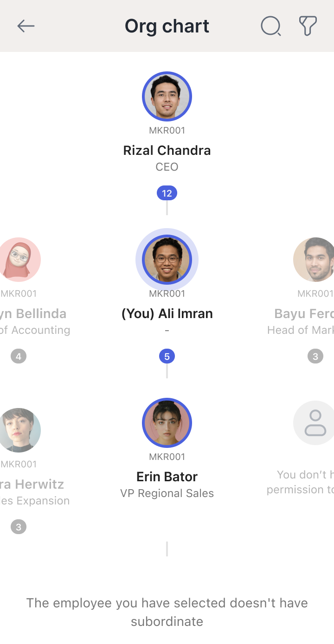Collapse Rizal Chandra's 12 subordinates badge
334x644 pixels.
pyautogui.click(x=167, y=193)
